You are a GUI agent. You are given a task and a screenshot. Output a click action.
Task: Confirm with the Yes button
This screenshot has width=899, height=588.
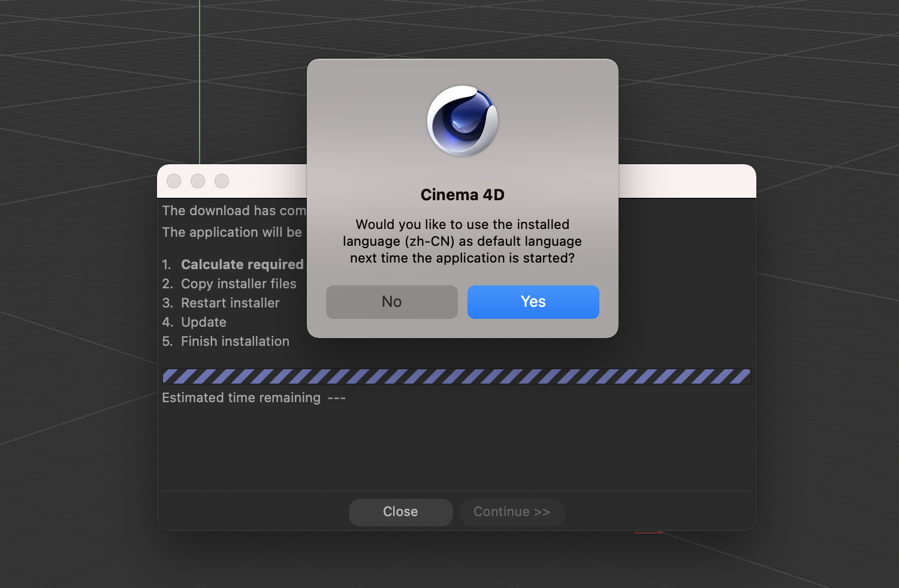[x=533, y=301]
